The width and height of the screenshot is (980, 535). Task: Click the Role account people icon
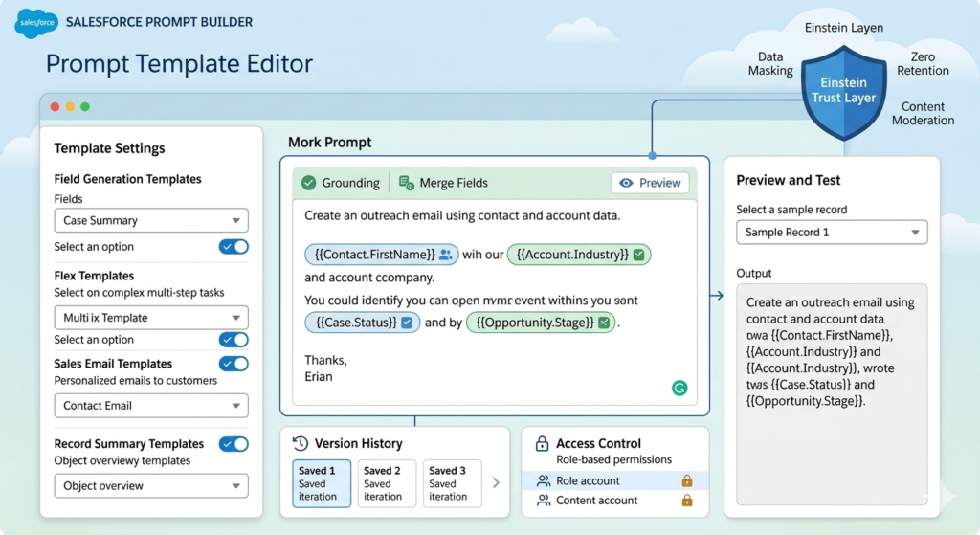pyautogui.click(x=544, y=480)
